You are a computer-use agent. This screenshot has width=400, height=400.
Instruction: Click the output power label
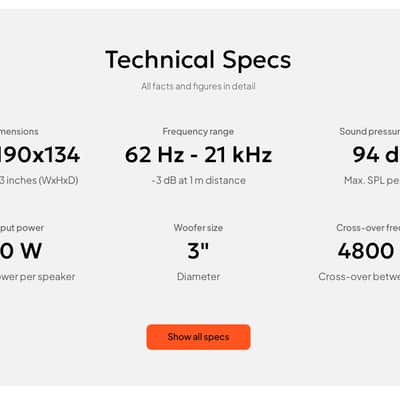tap(22, 228)
